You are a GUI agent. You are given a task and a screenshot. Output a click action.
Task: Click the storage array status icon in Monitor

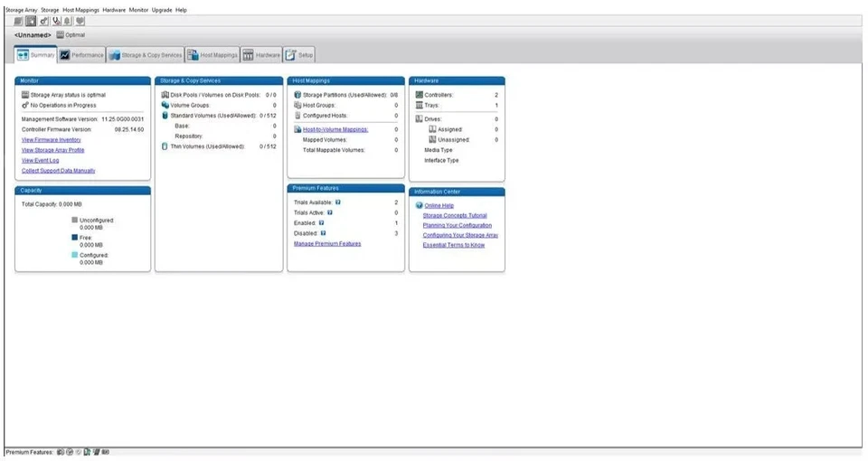click(25, 95)
